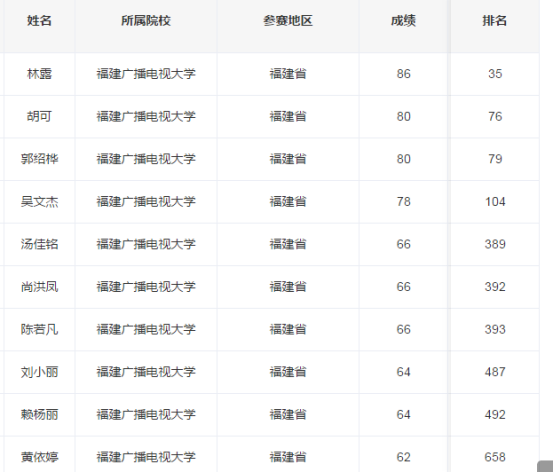Select the name 汤佳铭

[39, 244]
